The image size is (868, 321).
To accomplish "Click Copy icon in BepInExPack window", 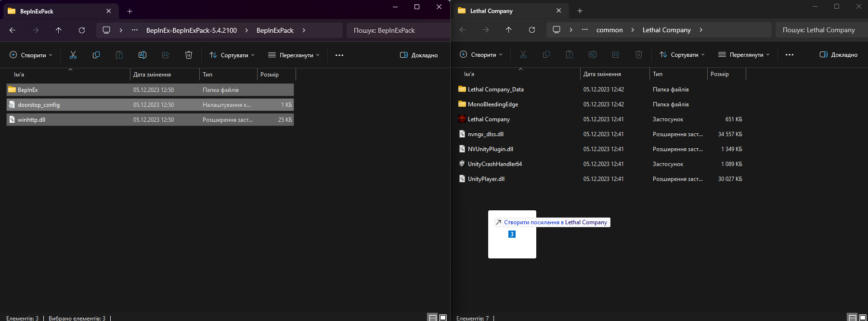I will click(96, 55).
